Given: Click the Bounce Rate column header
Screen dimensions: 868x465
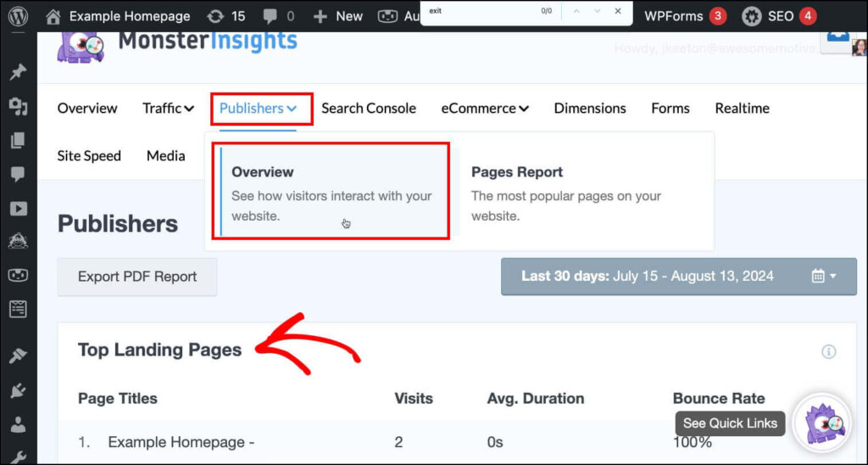Looking at the screenshot, I should [719, 399].
